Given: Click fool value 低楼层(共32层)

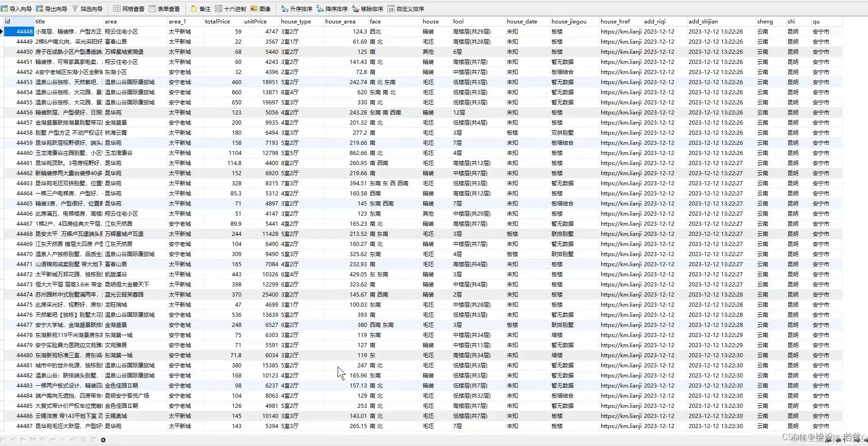Looking at the screenshot, I should click(x=479, y=395).
